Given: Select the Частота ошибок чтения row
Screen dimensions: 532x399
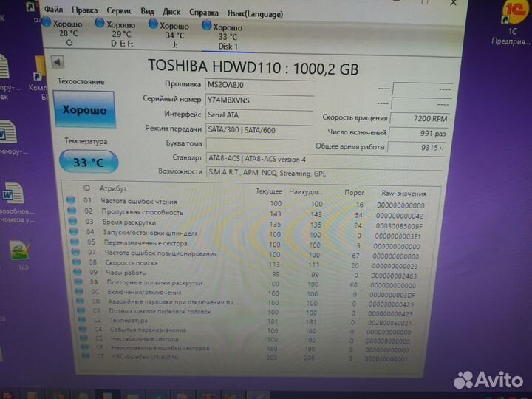Looking at the screenshot, I should pos(245,203).
